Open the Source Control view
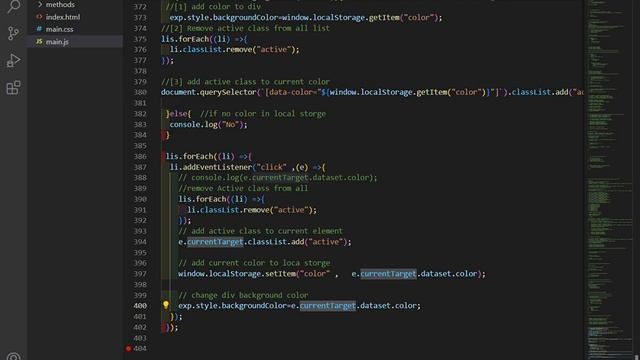The image size is (640, 360). pos(13,33)
